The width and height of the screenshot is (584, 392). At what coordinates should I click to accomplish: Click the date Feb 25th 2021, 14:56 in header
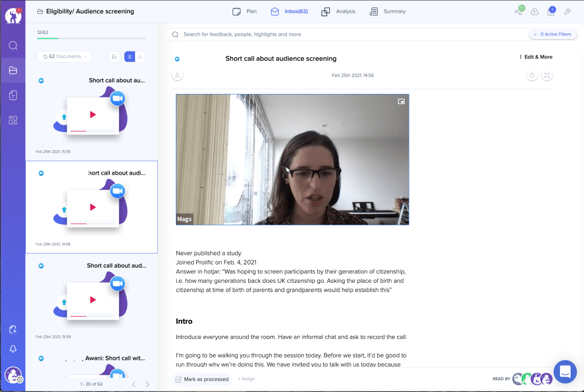coord(353,75)
